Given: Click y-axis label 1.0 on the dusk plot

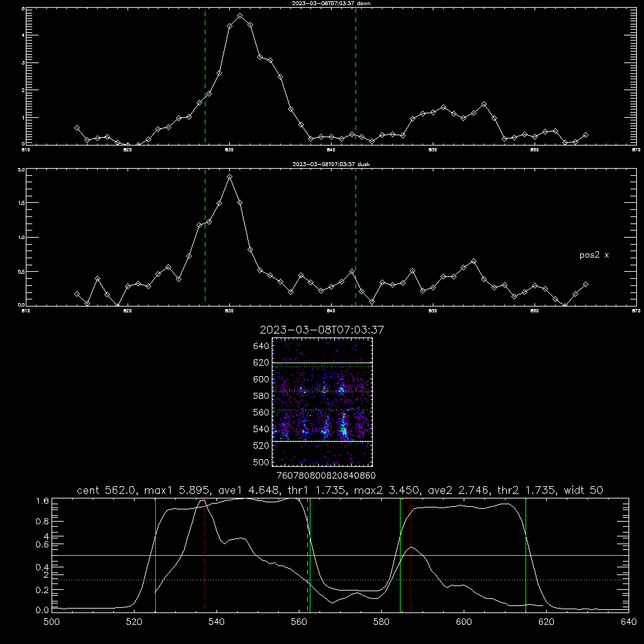Looking at the screenshot, I should point(21,238).
